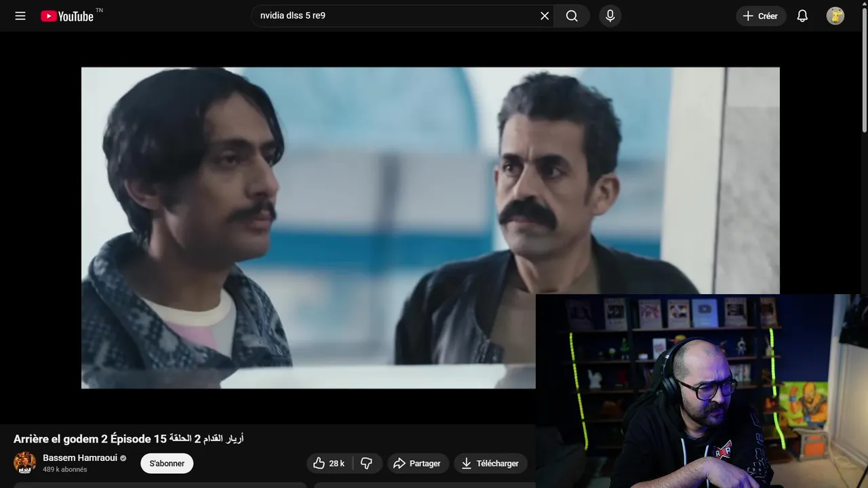
Task: Open the Créer menu
Action: (761, 16)
